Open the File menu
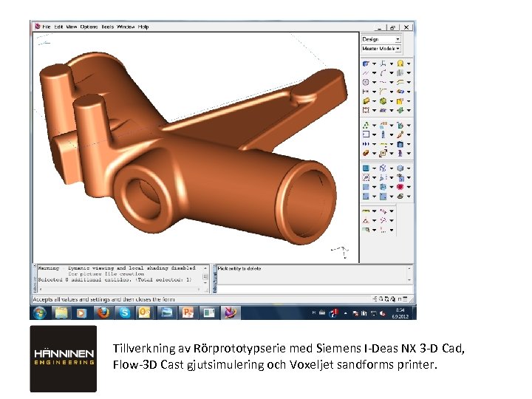This screenshot has height=399, width=532. point(46,27)
